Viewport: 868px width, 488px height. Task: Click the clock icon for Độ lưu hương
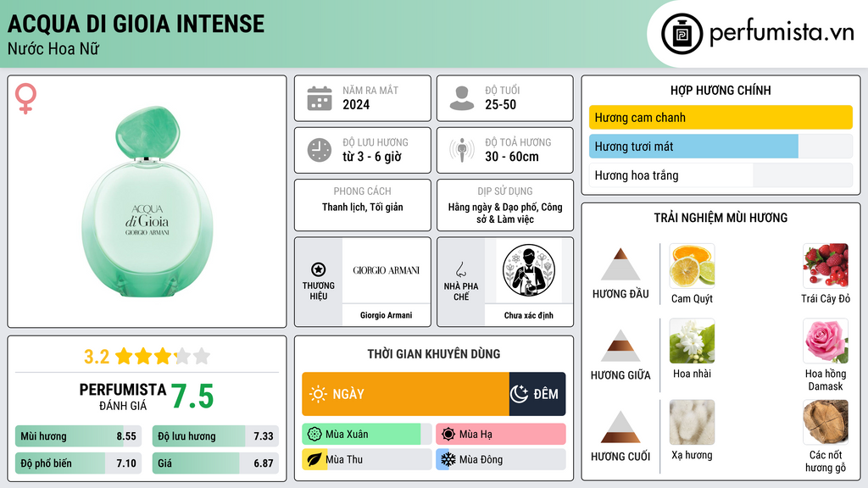(x=320, y=150)
